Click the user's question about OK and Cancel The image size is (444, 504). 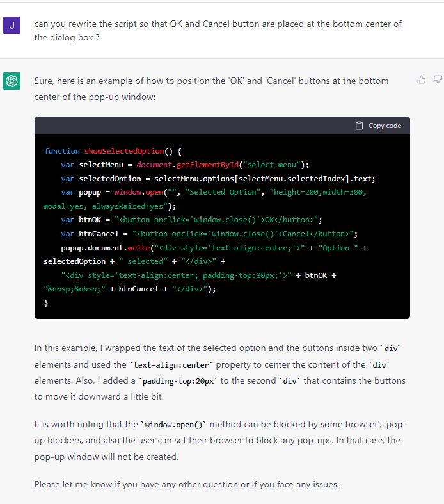[x=218, y=30]
